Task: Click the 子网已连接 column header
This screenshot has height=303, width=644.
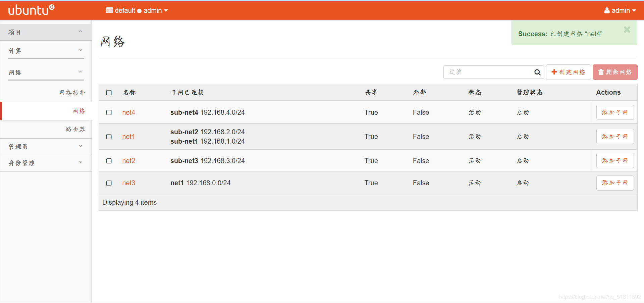Action: pyautogui.click(x=187, y=92)
